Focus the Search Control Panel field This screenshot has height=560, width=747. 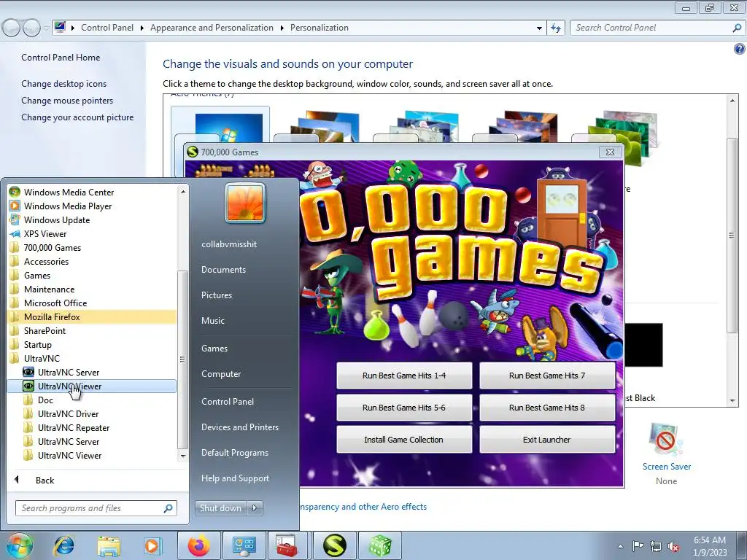pos(657,28)
